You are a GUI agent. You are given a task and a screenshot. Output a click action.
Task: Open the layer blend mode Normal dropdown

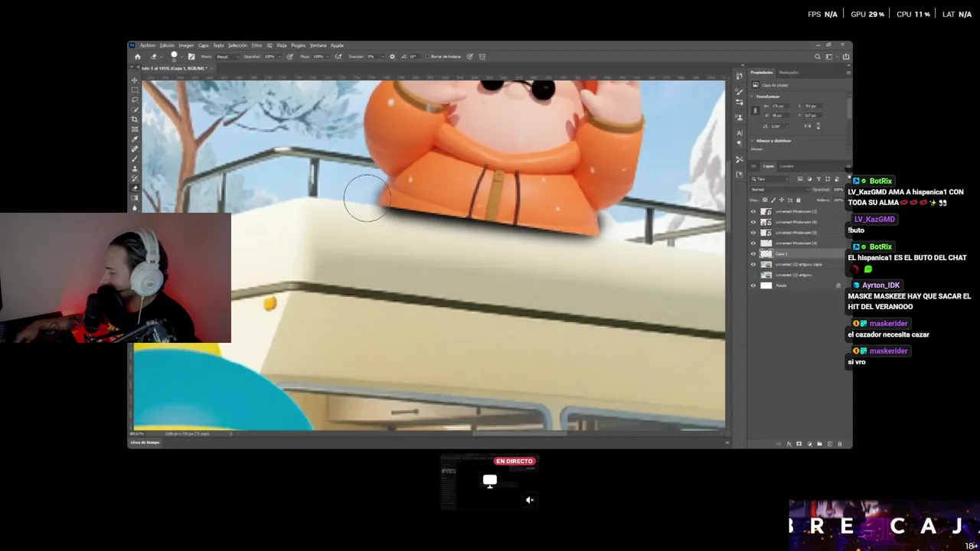click(780, 190)
